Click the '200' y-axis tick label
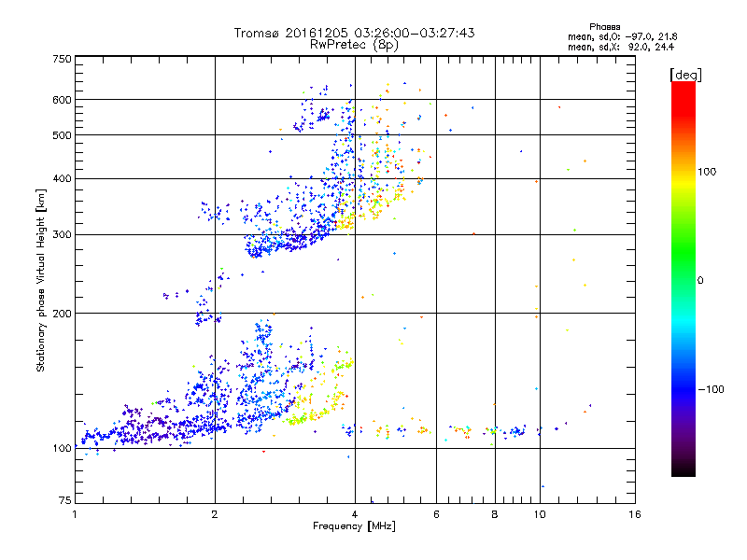747x560 pixels. click(63, 314)
